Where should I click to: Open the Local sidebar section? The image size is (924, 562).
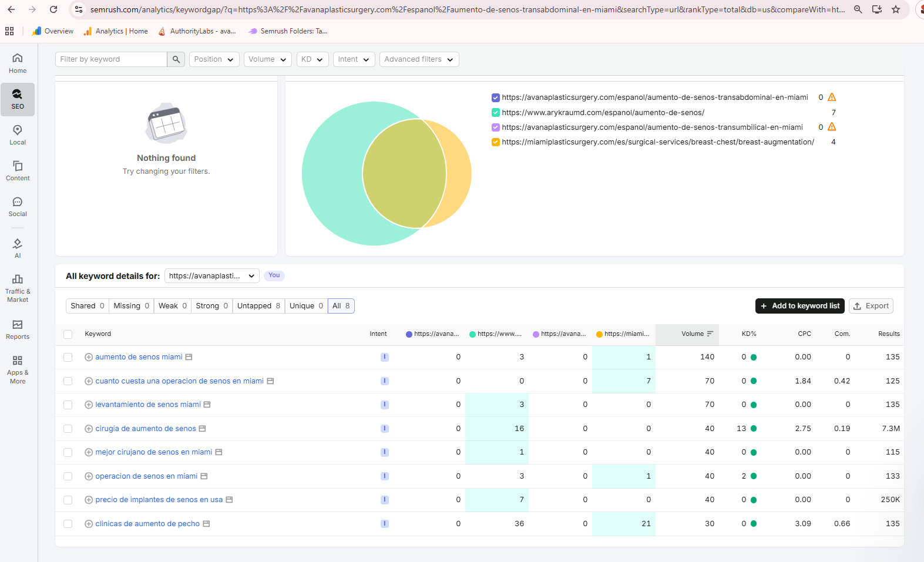(18, 135)
